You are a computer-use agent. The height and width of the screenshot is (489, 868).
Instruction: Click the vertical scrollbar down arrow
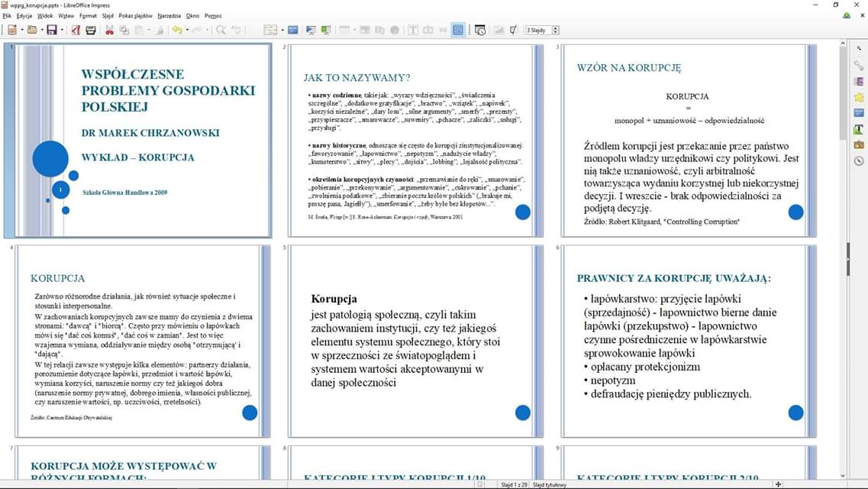[843, 475]
